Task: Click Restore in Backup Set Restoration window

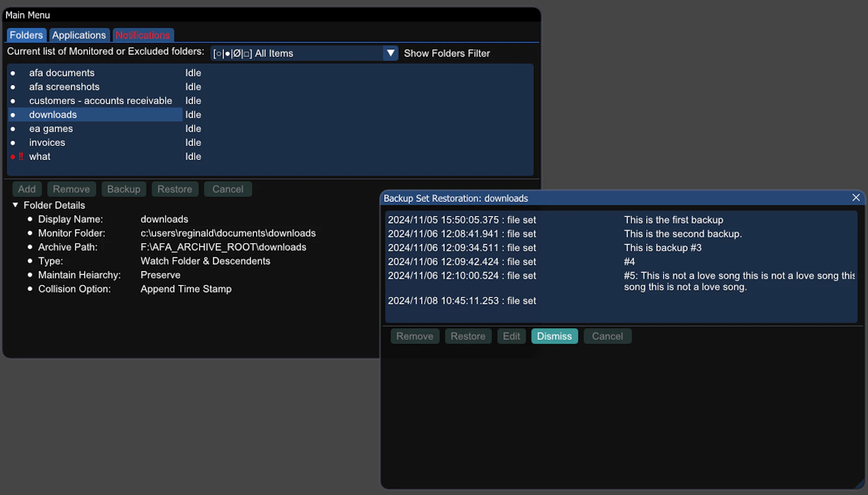Action: coord(468,336)
